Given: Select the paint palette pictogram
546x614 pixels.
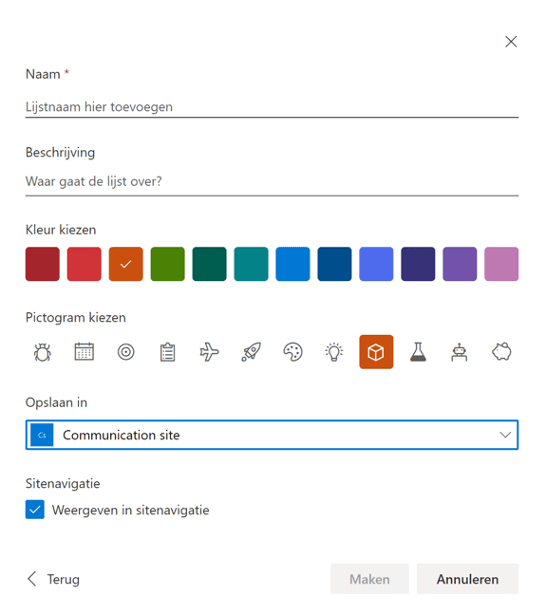Looking at the screenshot, I should point(293,352).
